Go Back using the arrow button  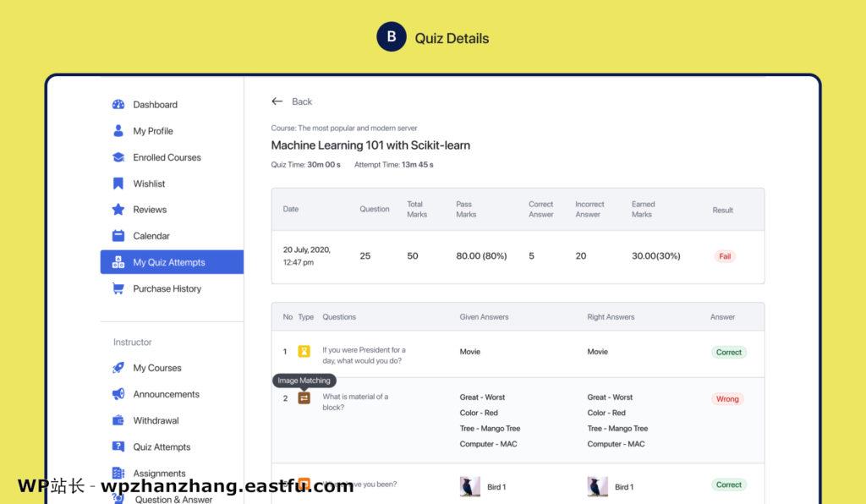[x=277, y=101]
